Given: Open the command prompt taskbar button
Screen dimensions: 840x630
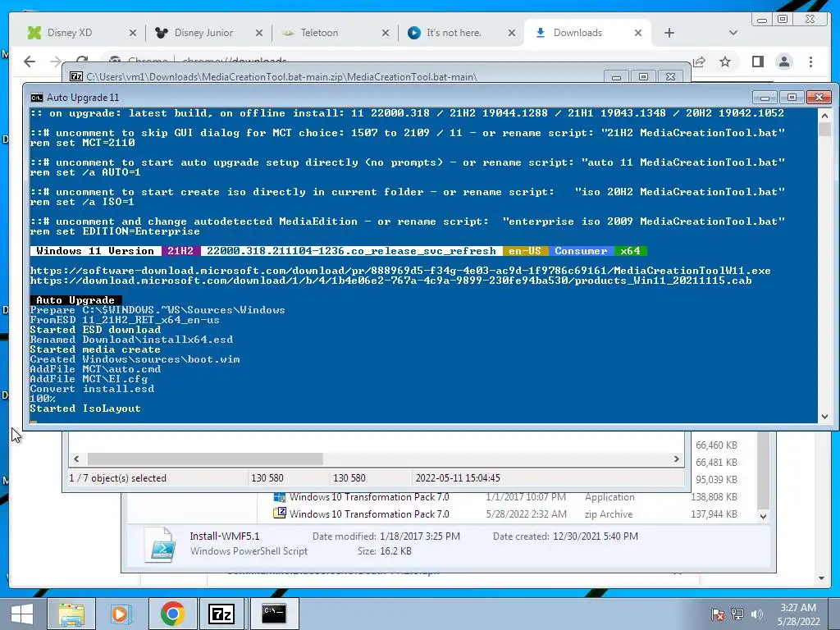Looking at the screenshot, I should coord(274,614).
